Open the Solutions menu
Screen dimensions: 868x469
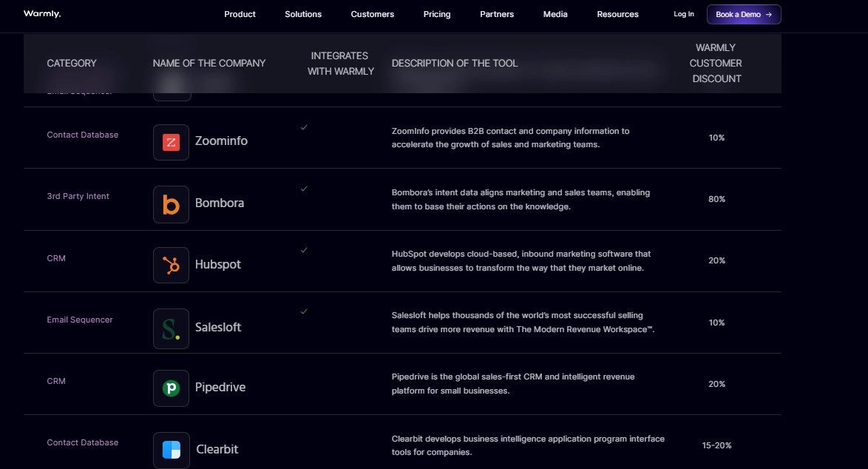tap(303, 14)
